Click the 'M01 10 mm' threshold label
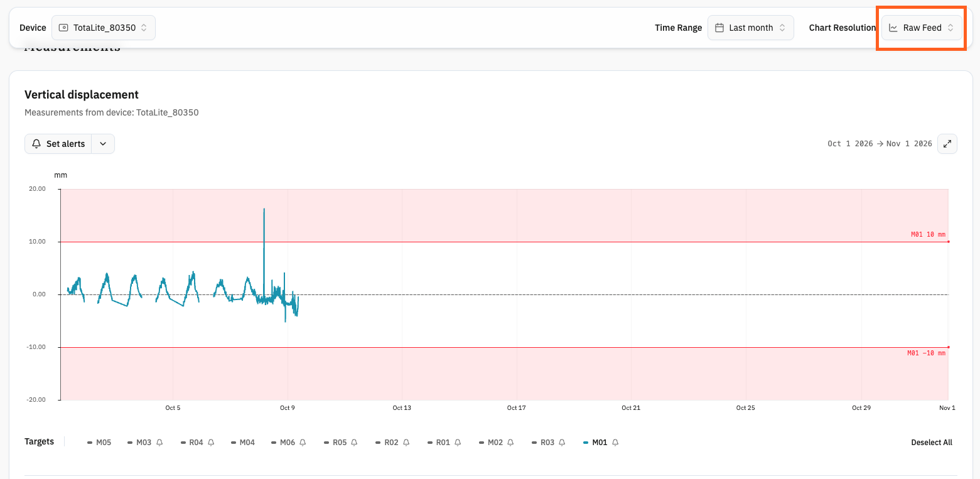Screen dimensions: 980x479 tap(928, 235)
